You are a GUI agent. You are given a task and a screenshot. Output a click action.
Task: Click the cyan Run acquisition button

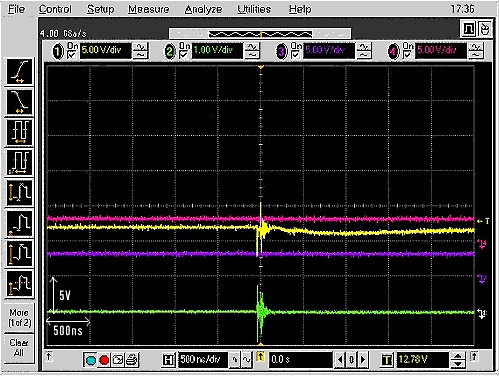point(91,360)
